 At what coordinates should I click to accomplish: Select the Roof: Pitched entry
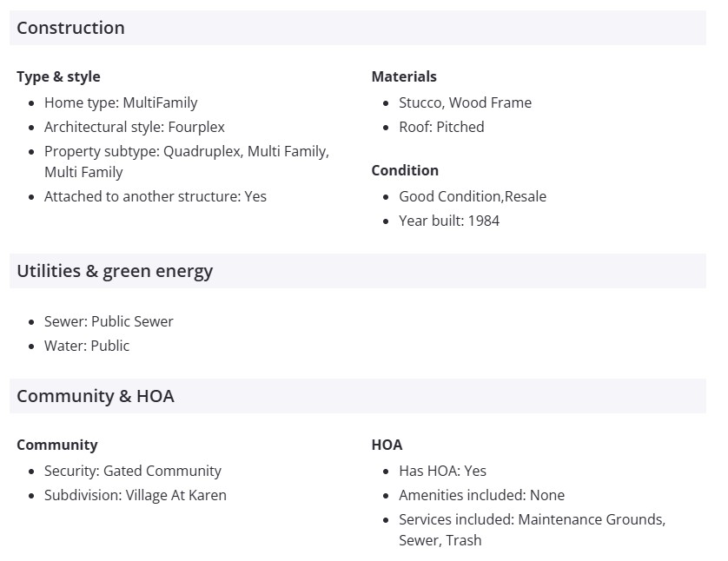click(x=441, y=127)
